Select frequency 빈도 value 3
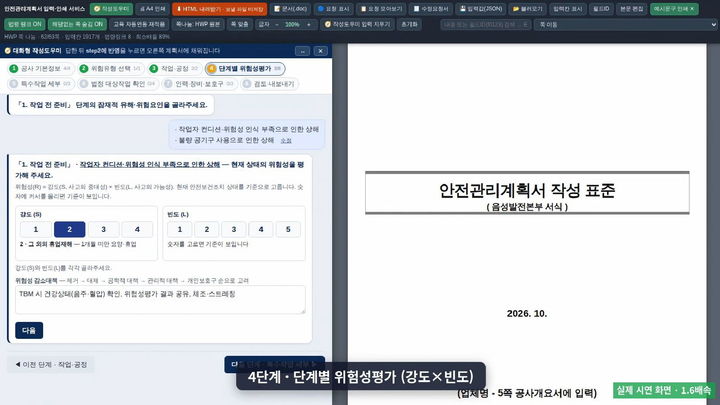The image size is (720, 405). click(234, 229)
